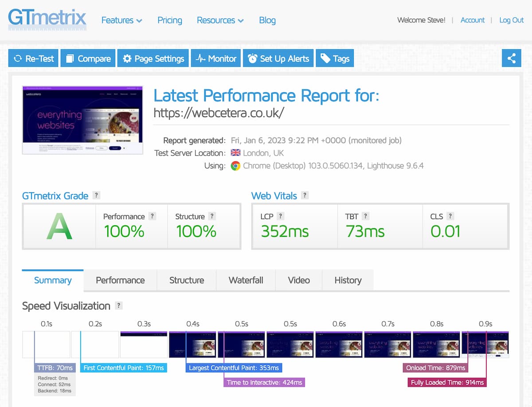
Task: Open the Account link
Action: click(473, 20)
